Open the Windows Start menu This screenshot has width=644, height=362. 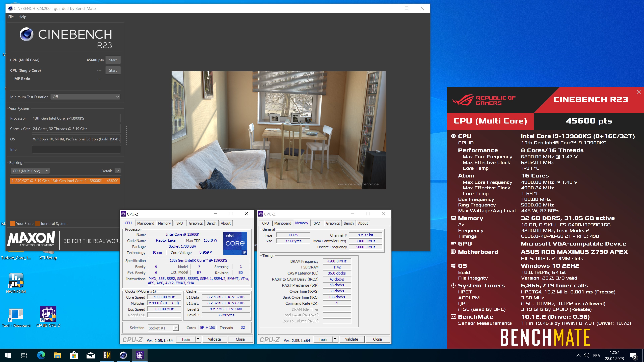(8, 355)
